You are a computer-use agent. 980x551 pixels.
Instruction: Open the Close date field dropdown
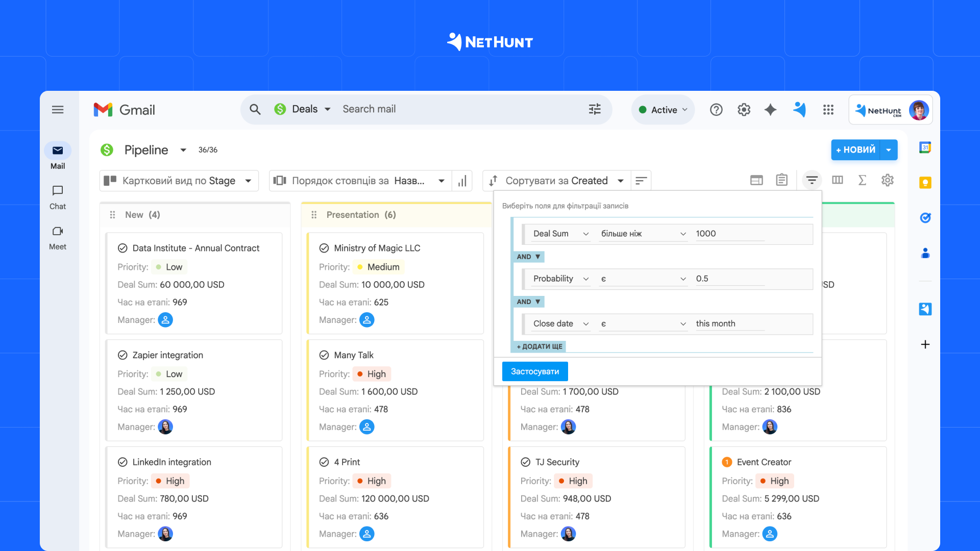click(560, 324)
